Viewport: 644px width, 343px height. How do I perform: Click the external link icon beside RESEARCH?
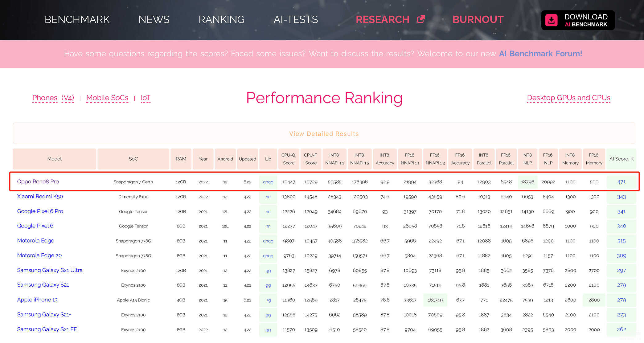[421, 19]
